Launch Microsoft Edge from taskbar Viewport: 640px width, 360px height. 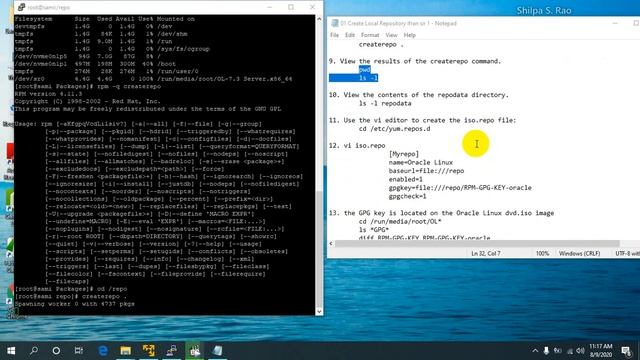[x=103, y=351]
